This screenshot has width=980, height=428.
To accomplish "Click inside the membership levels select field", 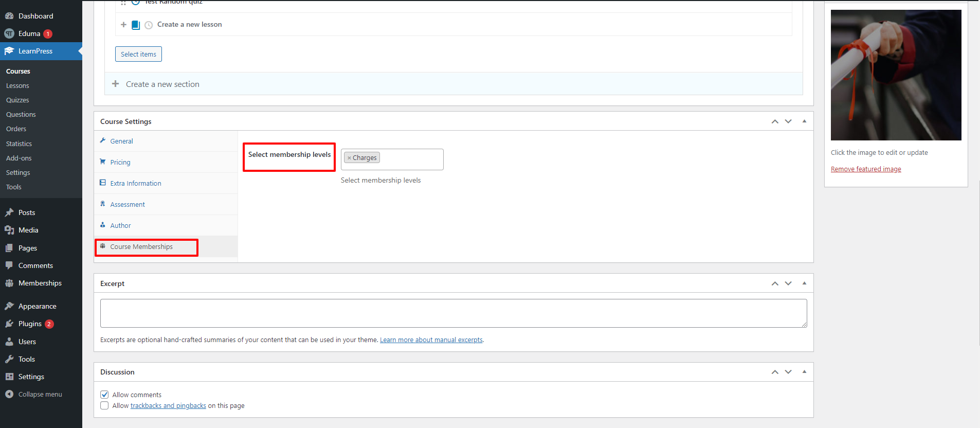I will 392,159.
